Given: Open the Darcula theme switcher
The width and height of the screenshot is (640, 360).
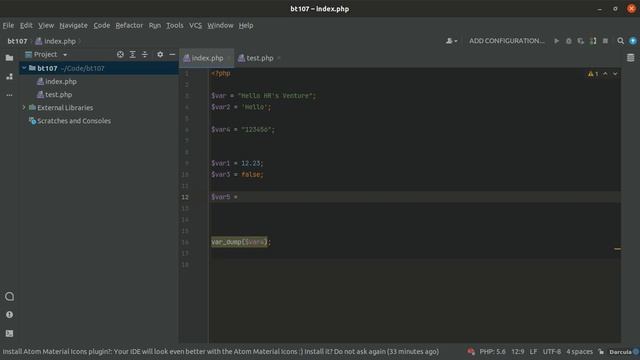Looking at the screenshot, I should coord(620,351).
